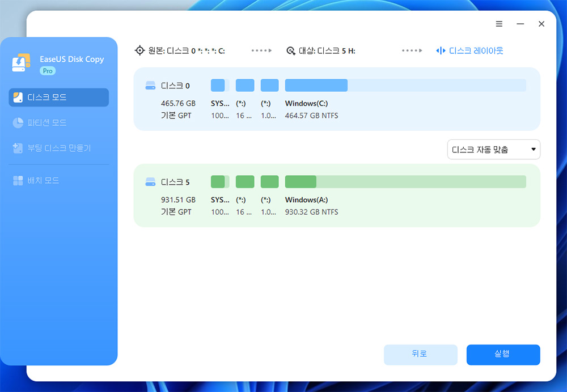The width and height of the screenshot is (567, 392).
Task: Open the 디스크 자동 맞춤 dropdown
Action: click(494, 149)
